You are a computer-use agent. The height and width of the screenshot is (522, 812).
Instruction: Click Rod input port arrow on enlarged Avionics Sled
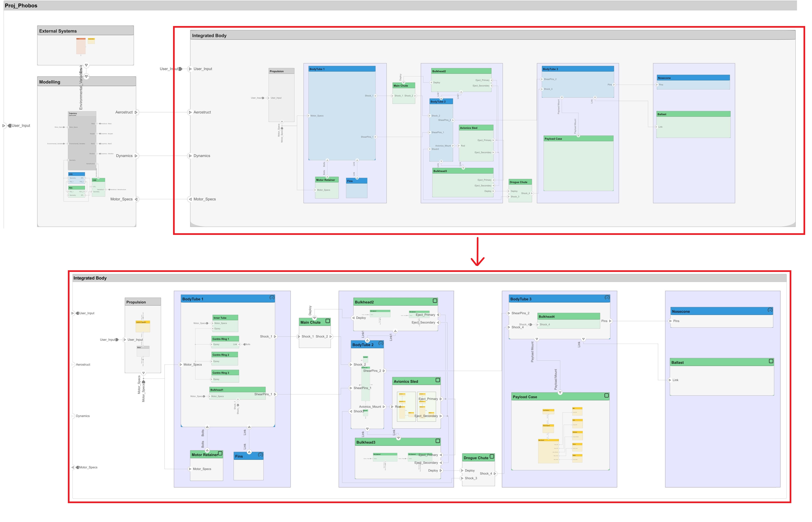point(392,406)
